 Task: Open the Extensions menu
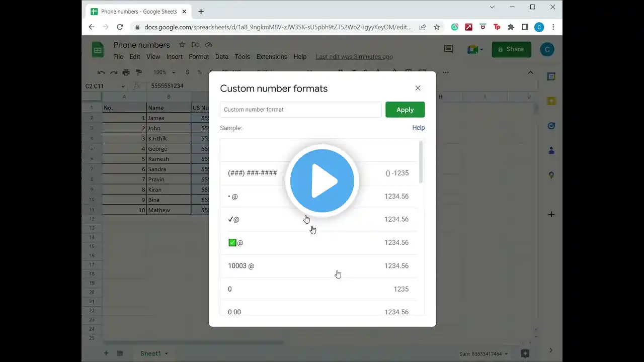point(272,57)
